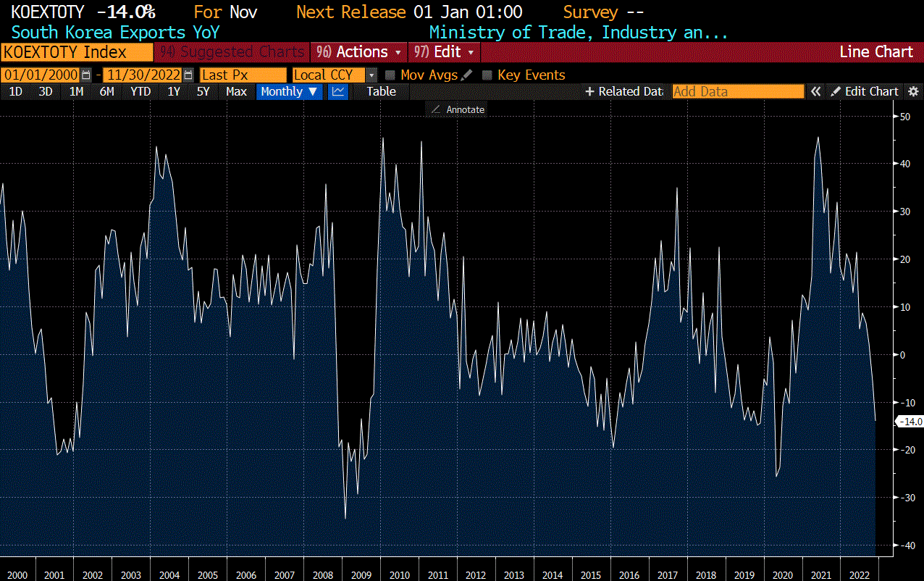Click the Annotate pencil tool
This screenshot has height=581, width=924.
pyautogui.click(x=436, y=109)
